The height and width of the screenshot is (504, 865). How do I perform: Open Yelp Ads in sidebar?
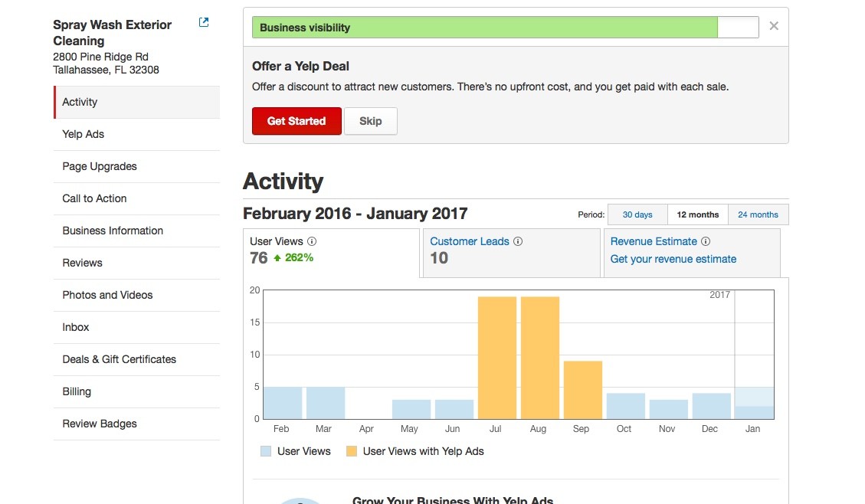[x=137, y=134]
